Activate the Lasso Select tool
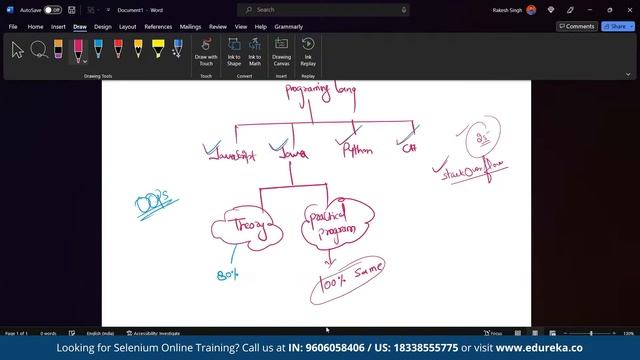 (39, 50)
